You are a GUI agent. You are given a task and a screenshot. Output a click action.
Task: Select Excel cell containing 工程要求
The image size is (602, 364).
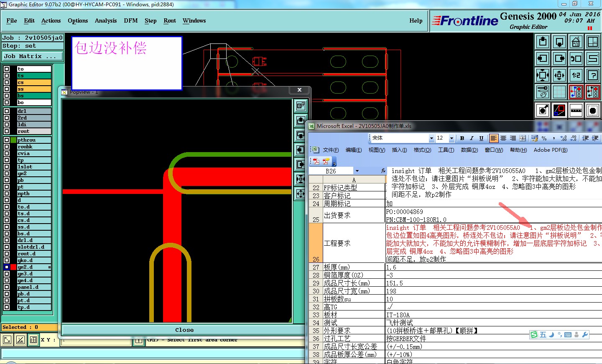pyautogui.click(x=353, y=243)
